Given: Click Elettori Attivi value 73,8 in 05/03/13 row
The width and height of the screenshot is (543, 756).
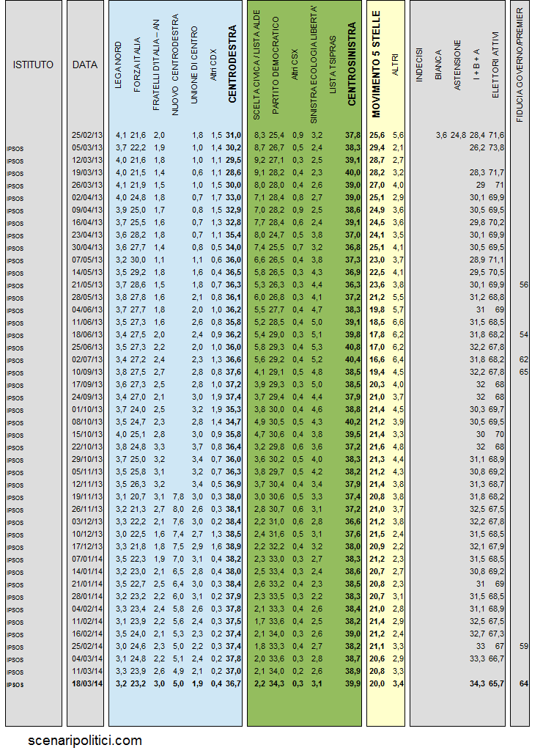Looking at the screenshot, I should point(496,148).
